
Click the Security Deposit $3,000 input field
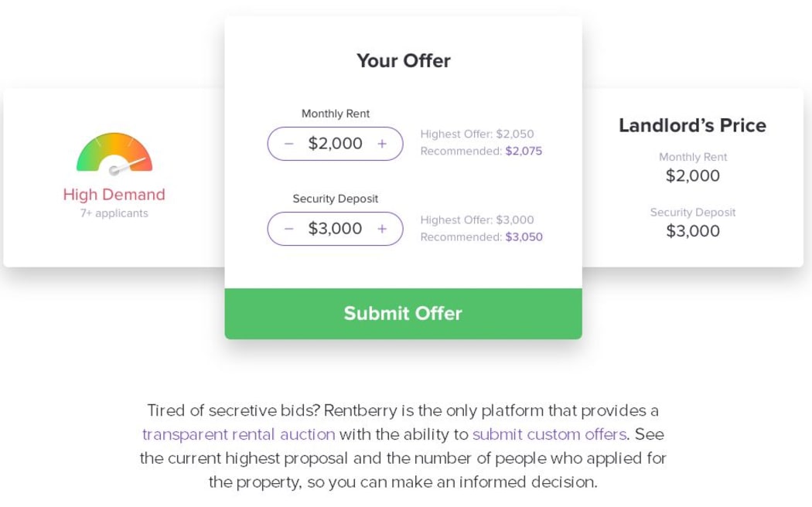(335, 228)
